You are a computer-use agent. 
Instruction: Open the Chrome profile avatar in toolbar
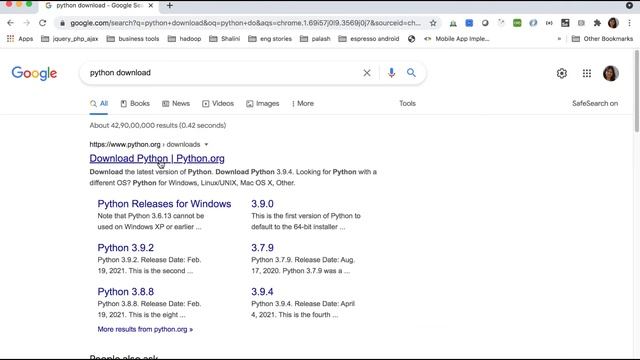point(613,23)
